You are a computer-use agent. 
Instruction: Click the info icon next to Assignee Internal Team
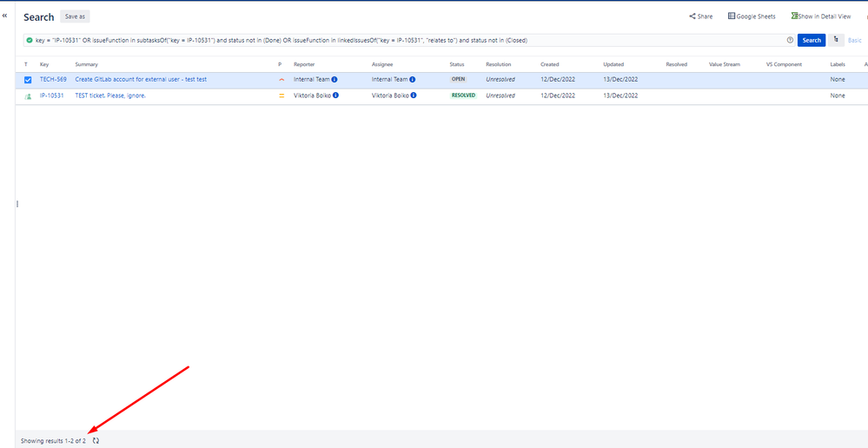pos(413,79)
